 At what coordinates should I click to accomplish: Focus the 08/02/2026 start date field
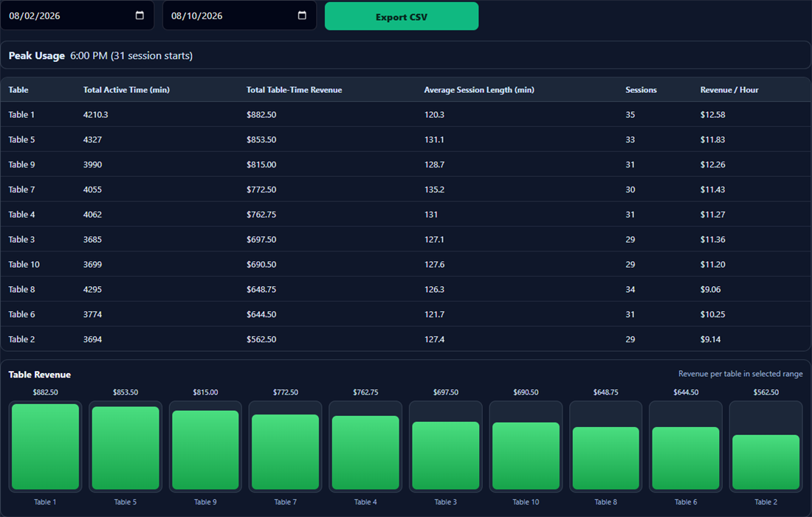click(77, 15)
